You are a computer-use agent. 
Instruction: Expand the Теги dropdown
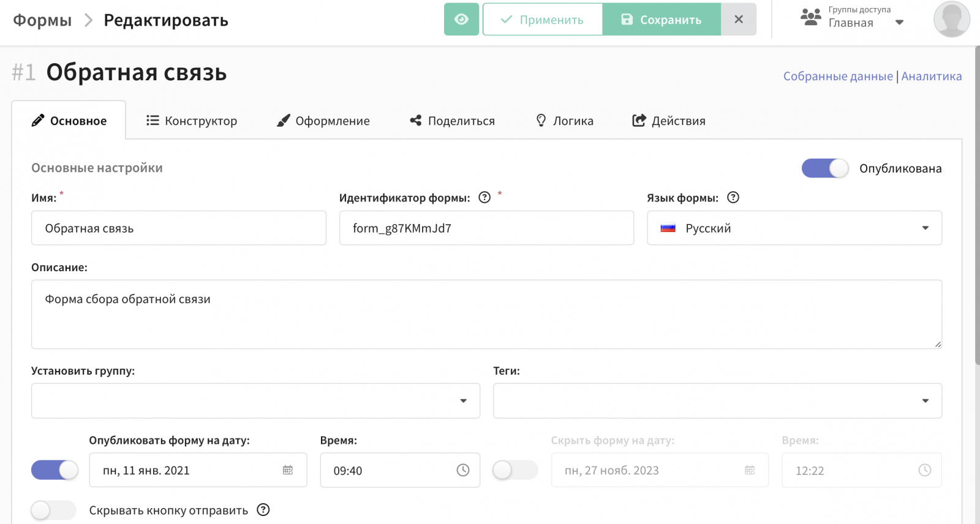tap(717, 401)
